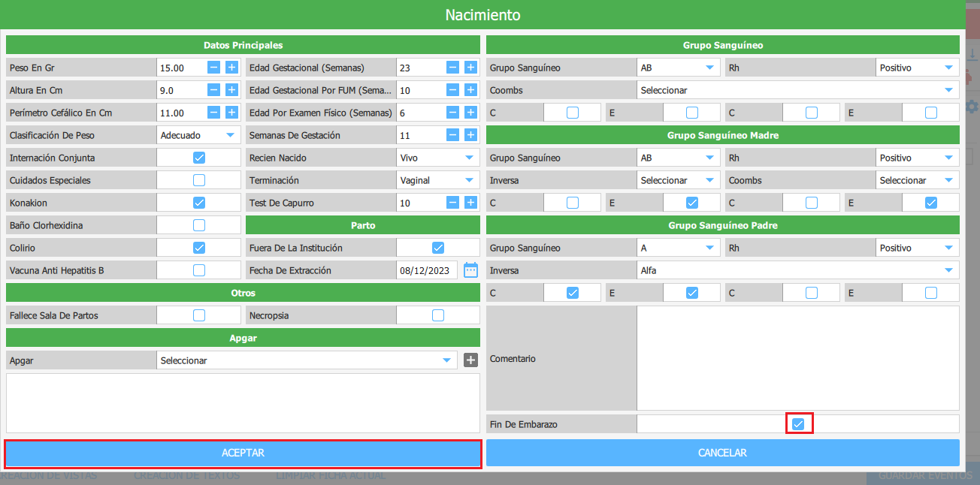The image size is (980, 485).
Task: Add Apgar entry with plus icon
Action: point(470,360)
